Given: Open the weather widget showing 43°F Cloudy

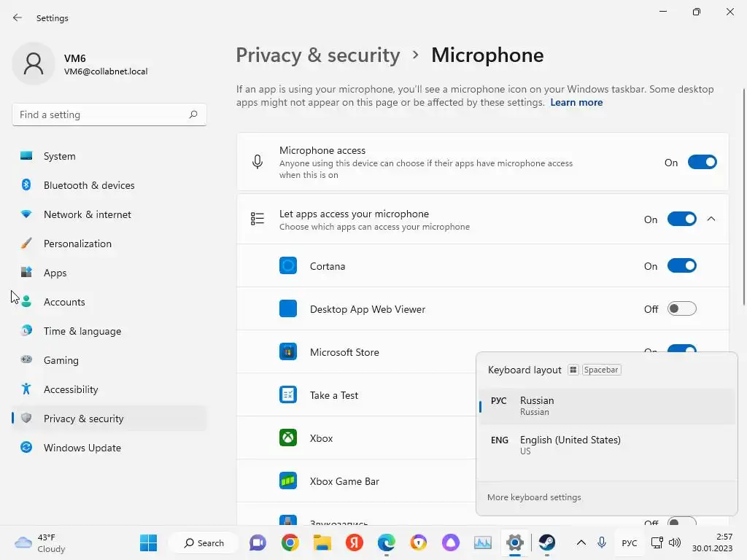Looking at the screenshot, I should click(x=40, y=542).
